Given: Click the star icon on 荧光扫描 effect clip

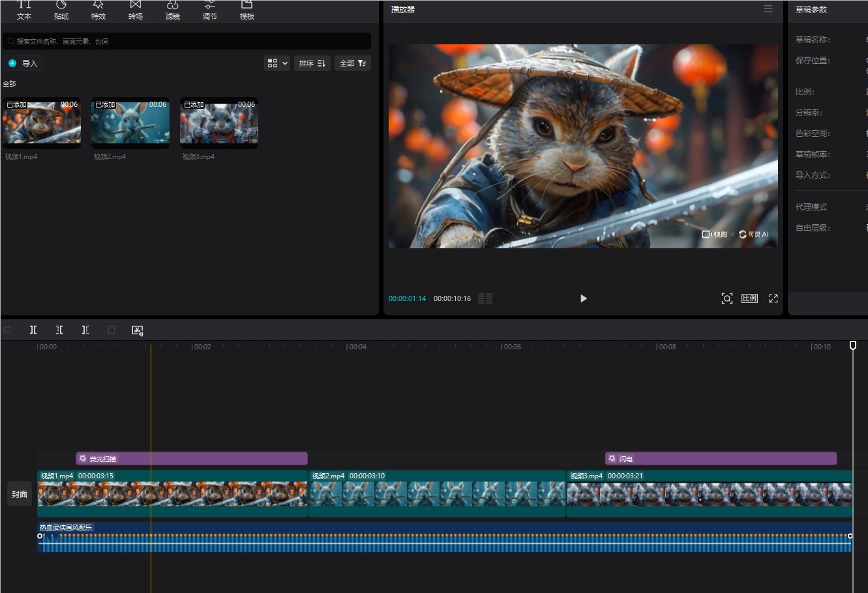Looking at the screenshot, I should pos(83,459).
